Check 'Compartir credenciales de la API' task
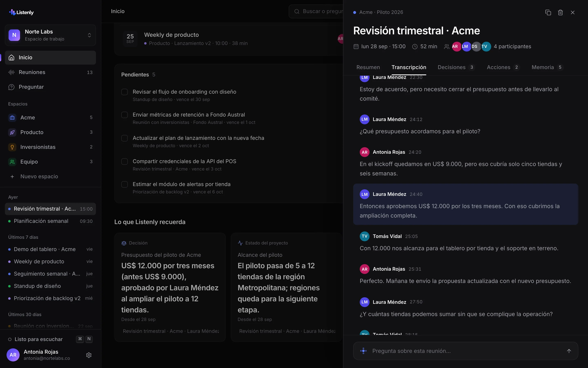 point(124,162)
